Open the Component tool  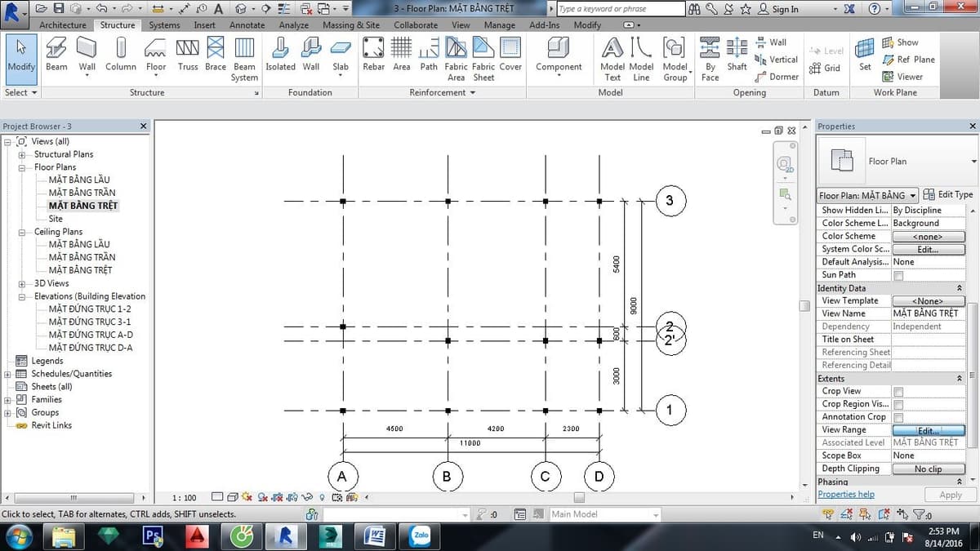pos(559,57)
